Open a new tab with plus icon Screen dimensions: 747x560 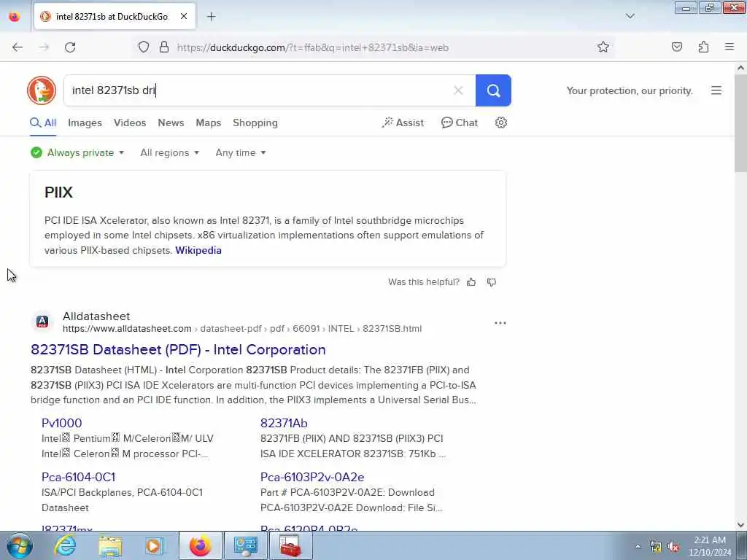[211, 17]
